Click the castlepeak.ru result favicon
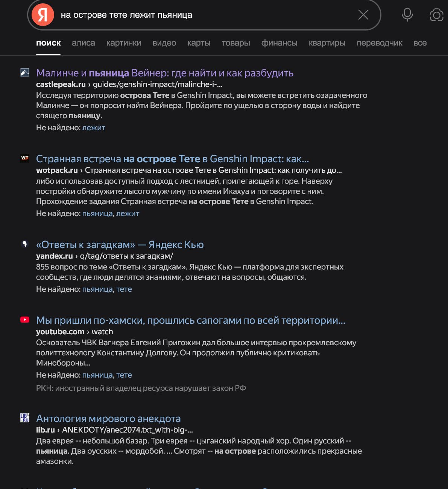Viewport: 448px width, 489px height. click(x=25, y=72)
